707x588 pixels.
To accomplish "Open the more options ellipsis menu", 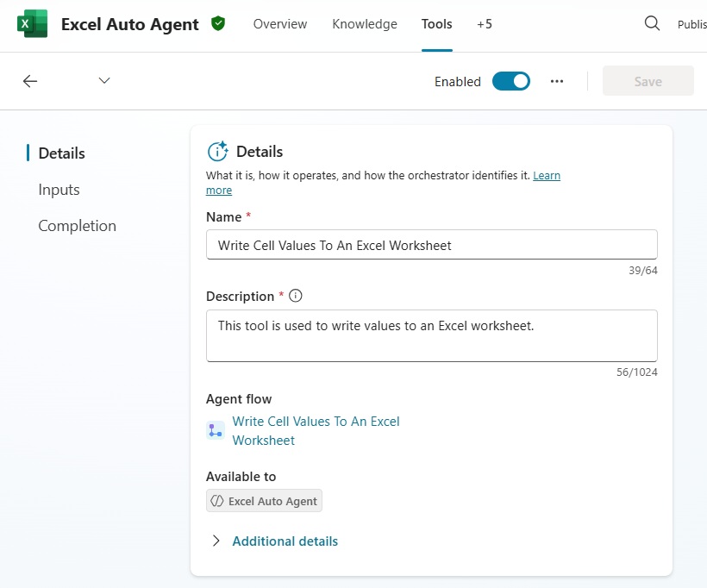I will coord(557,81).
